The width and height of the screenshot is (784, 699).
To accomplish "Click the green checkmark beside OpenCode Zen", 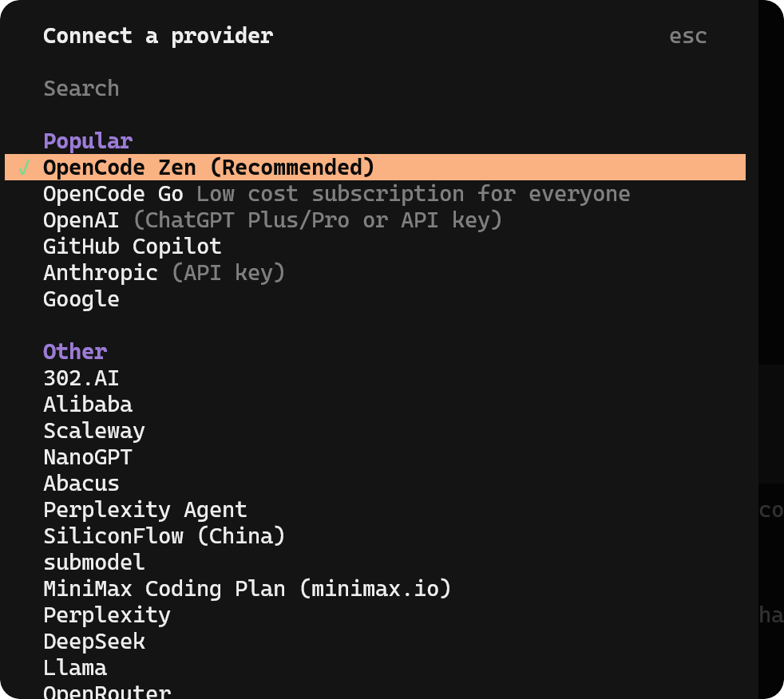I will (25, 168).
